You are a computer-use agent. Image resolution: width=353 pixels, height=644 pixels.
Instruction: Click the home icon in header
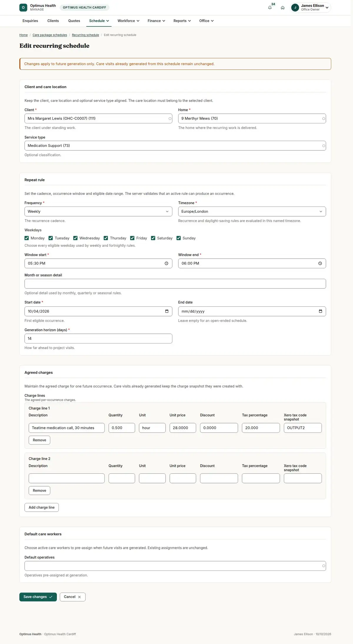pos(282,8)
